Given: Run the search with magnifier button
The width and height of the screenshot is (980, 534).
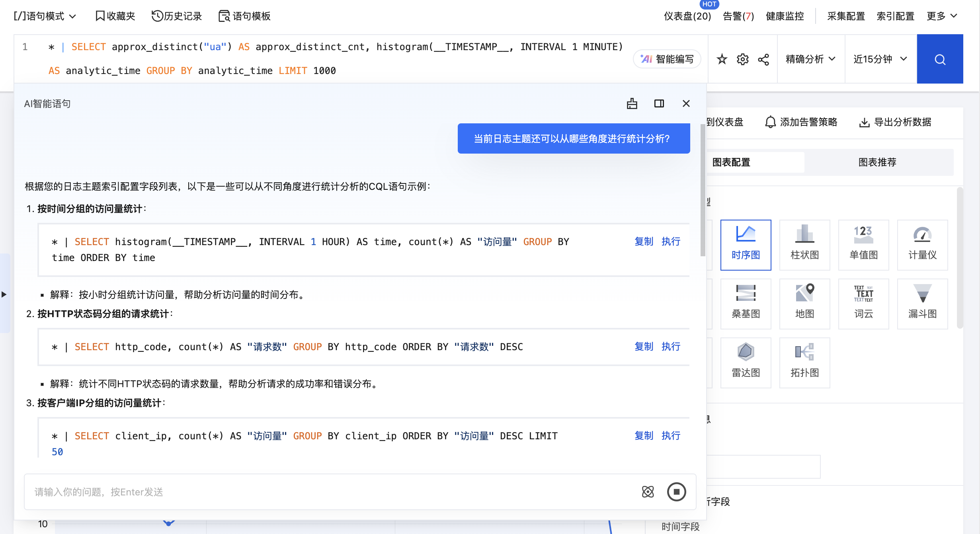Looking at the screenshot, I should click(x=940, y=59).
